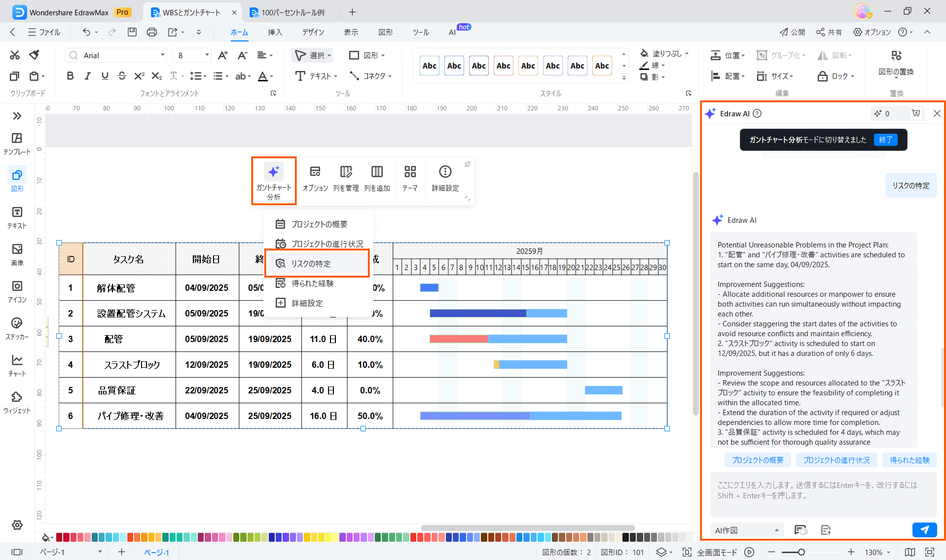Toggle italic text formatting
The image size is (946, 560).
(x=87, y=76)
